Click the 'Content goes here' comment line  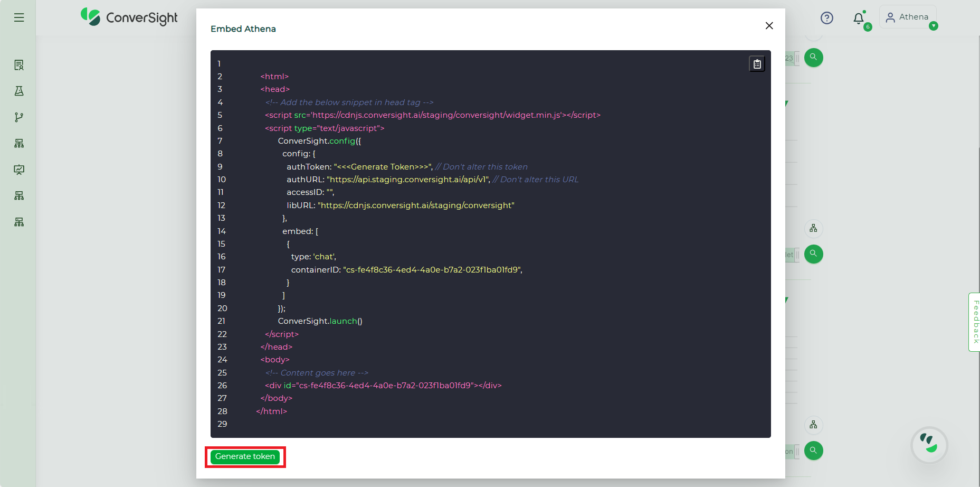point(317,373)
